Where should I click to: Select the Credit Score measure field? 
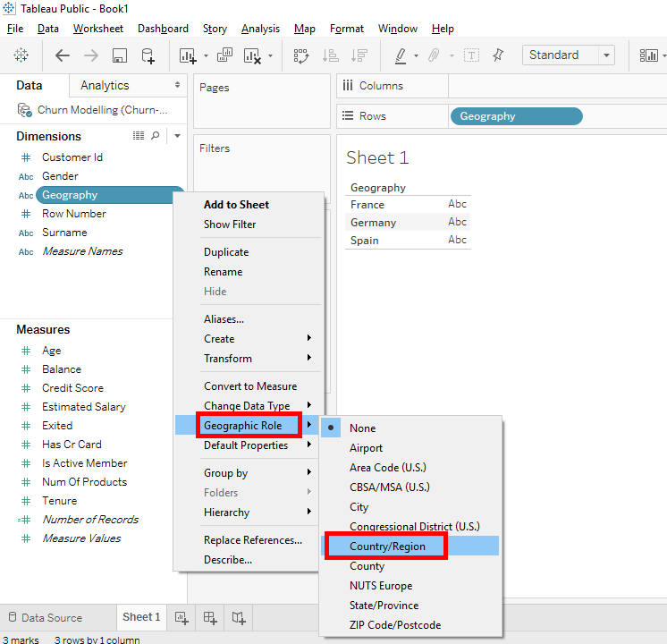coord(72,388)
